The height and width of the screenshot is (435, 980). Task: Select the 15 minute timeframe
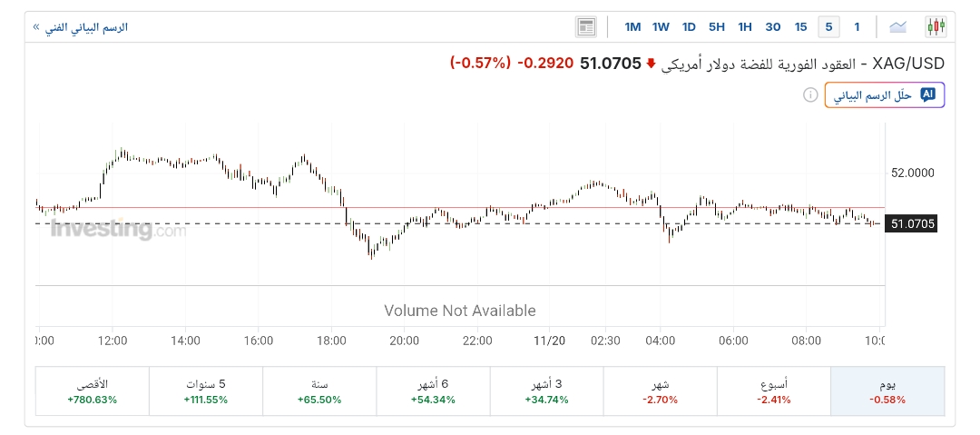point(800,26)
